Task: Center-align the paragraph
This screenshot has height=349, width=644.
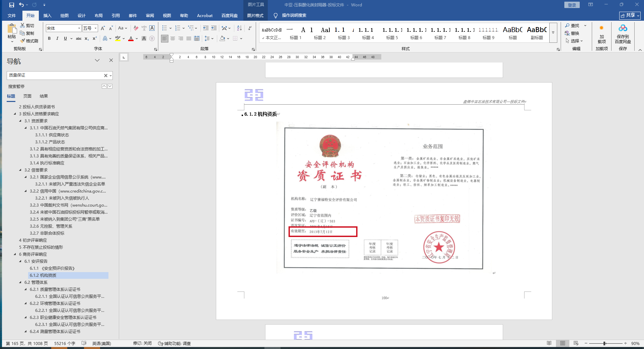Action: pos(173,38)
